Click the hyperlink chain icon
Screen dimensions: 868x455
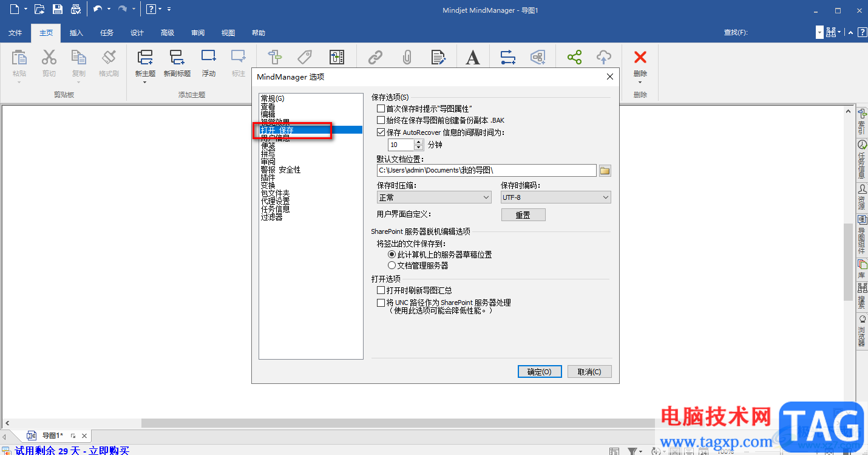(x=376, y=57)
